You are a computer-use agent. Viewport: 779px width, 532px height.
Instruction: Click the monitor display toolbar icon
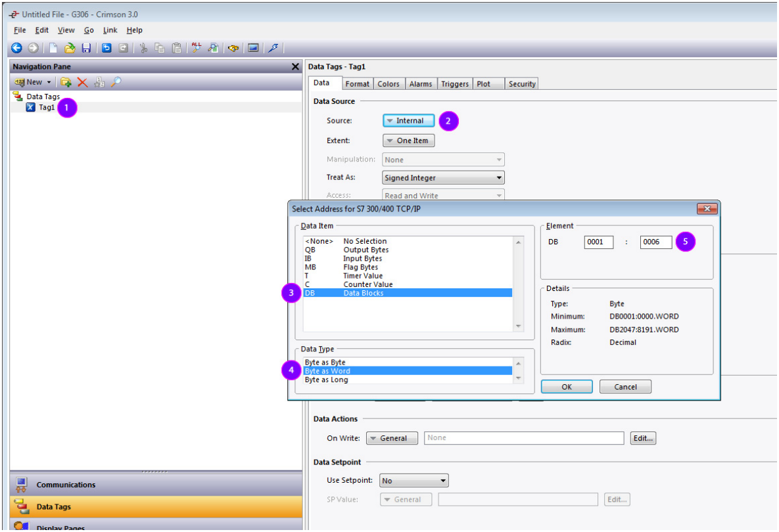[x=253, y=48]
